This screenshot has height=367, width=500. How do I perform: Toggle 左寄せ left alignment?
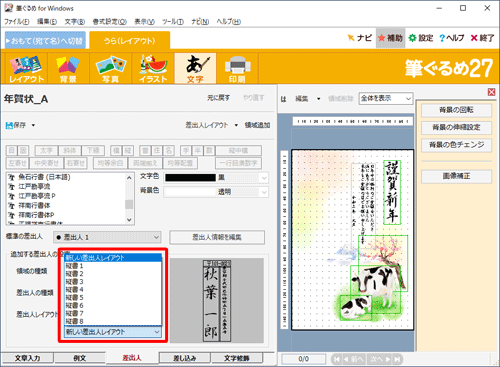[x=17, y=163]
